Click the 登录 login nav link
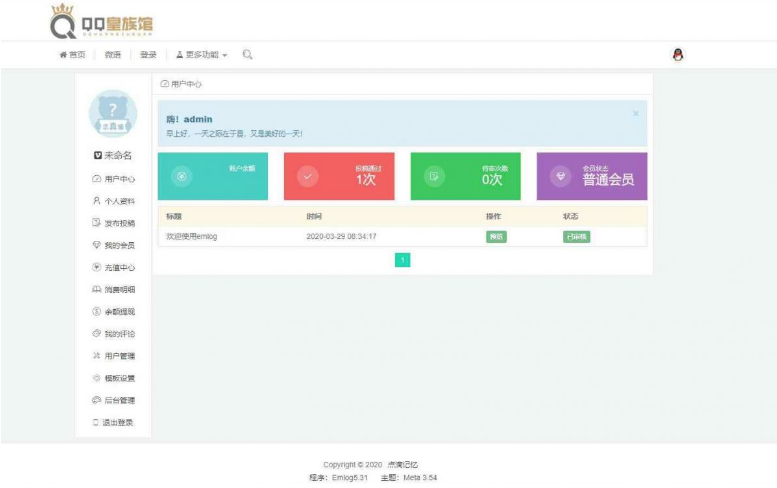The image size is (777, 488). point(148,55)
